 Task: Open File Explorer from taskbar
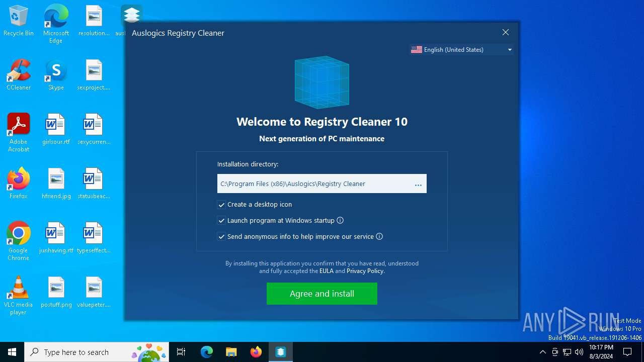(231, 352)
